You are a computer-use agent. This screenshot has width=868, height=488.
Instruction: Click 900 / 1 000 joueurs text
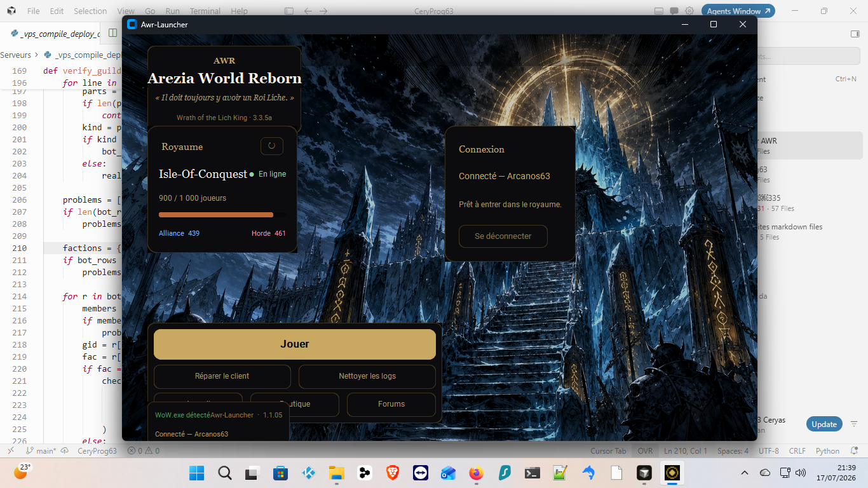click(x=193, y=198)
